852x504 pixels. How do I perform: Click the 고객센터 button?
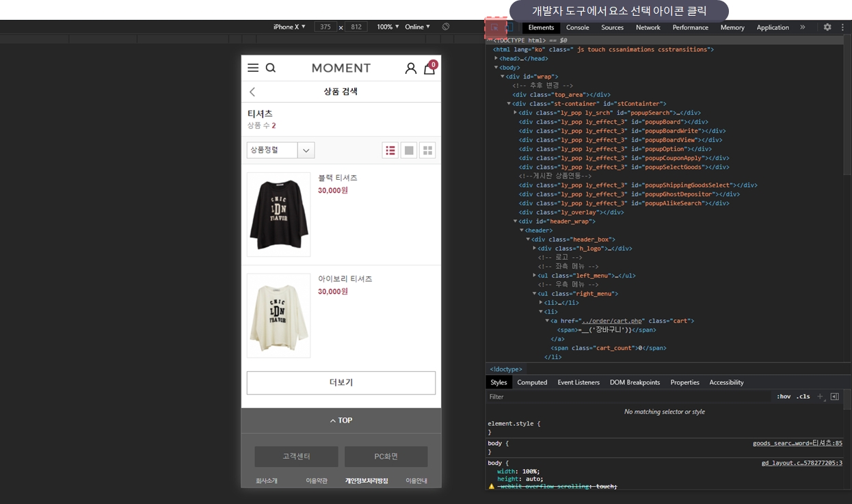pyautogui.click(x=296, y=456)
